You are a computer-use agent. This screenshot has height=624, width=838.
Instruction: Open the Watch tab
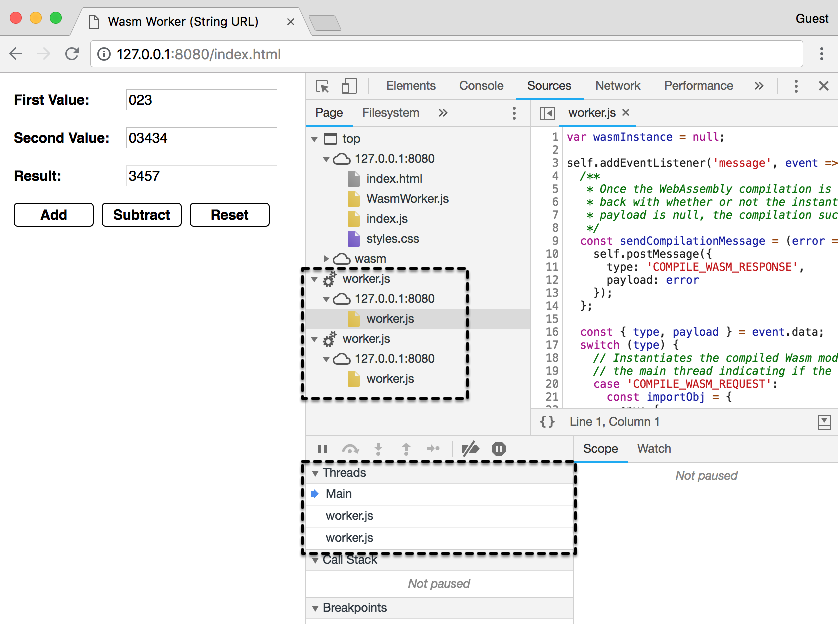click(x=654, y=449)
